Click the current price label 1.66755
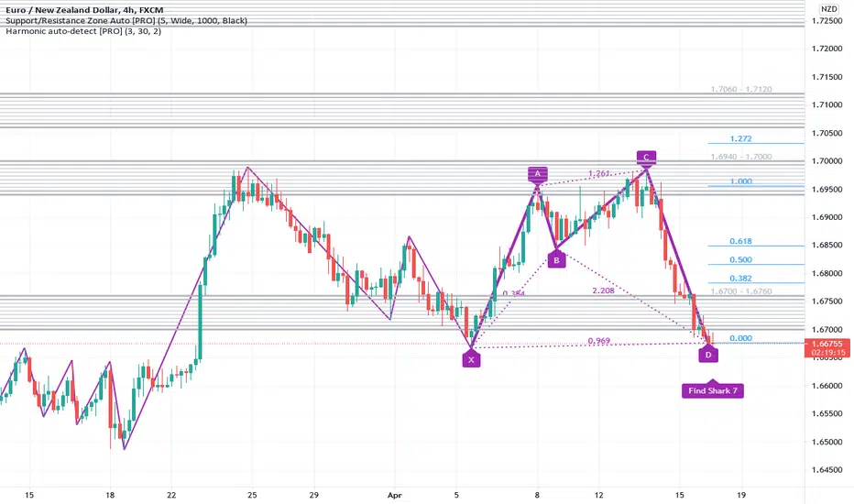 827,344
